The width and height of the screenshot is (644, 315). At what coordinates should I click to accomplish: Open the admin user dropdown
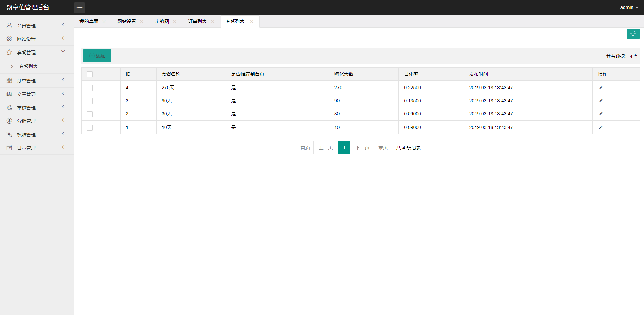click(x=629, y=7)
